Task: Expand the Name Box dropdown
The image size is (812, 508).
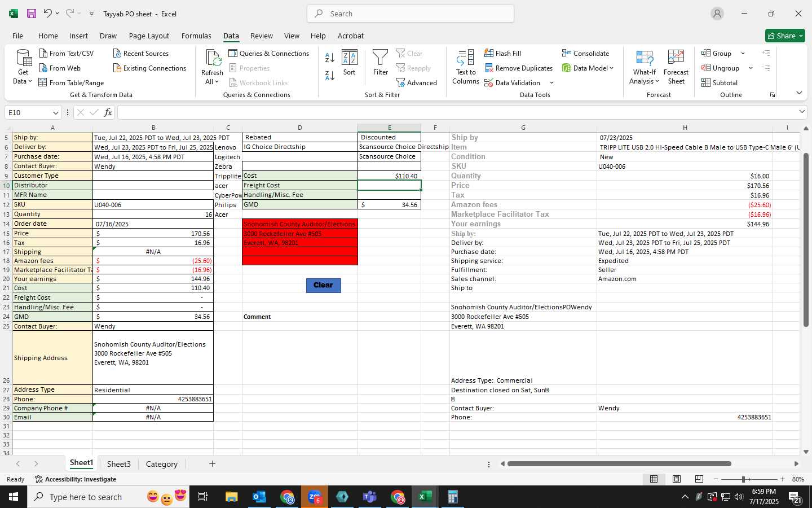Action: click(55, 112)
